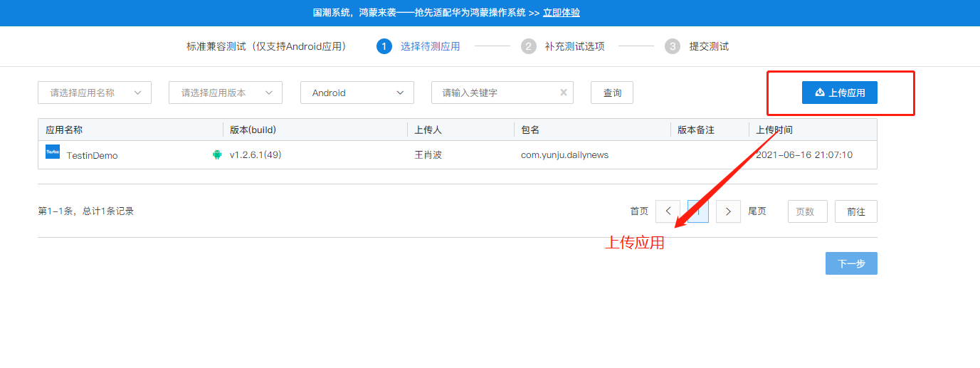The height and width of the screenshot is (368, 980).
Task: Go to next page with right chevron
Action: 728,211
